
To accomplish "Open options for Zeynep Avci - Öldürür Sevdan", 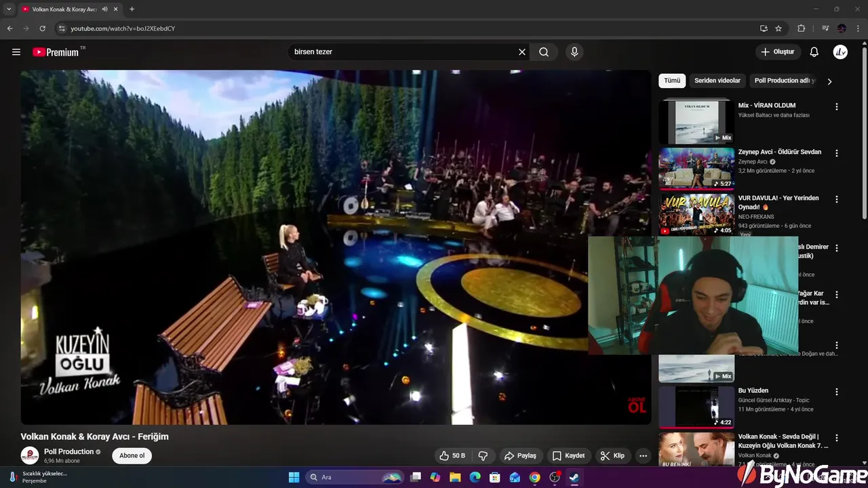I will (836, 153).
